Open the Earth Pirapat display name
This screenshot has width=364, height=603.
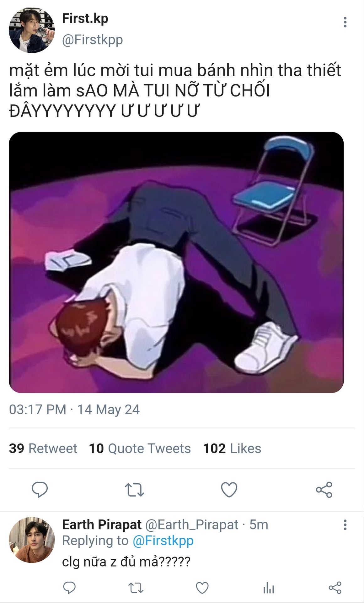click(102, 525)
